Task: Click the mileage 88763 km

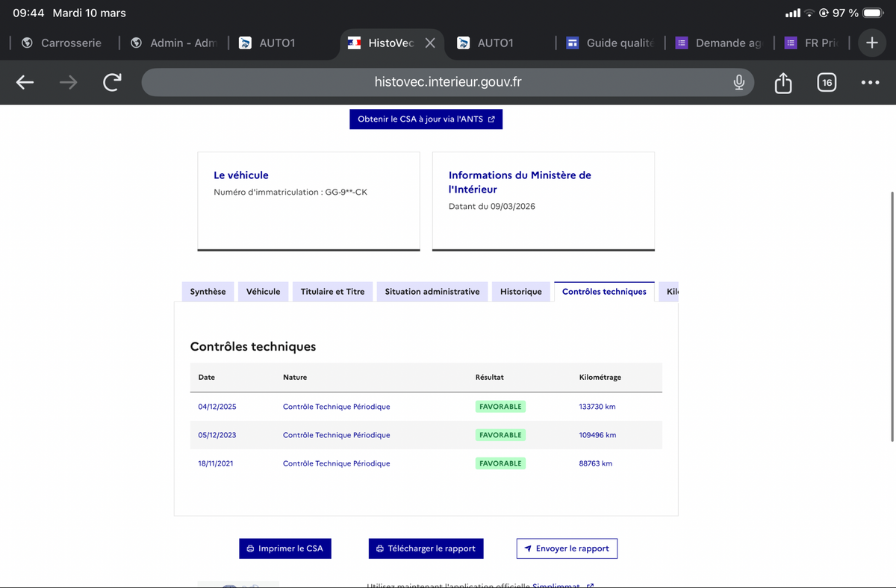Action: [596, 463]
